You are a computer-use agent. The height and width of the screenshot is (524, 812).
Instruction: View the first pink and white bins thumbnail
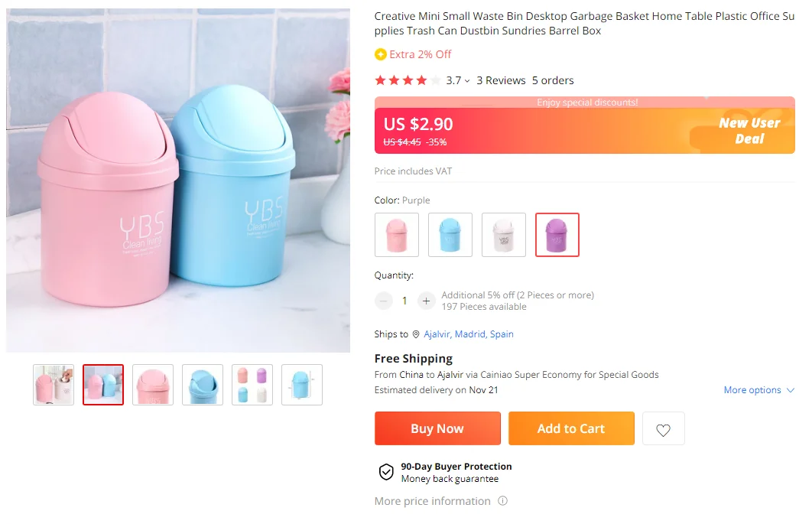point(54,385)
